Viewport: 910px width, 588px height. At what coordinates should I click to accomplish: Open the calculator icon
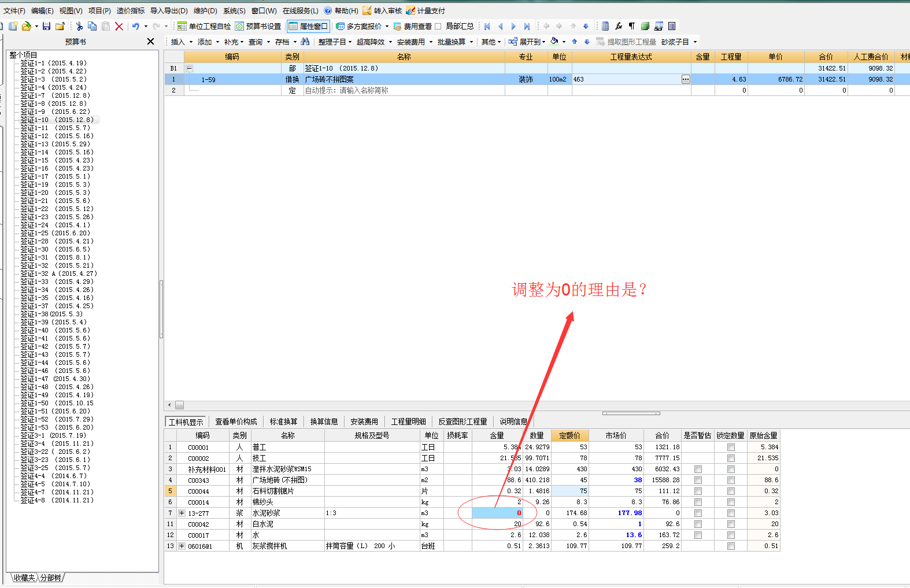605,26
